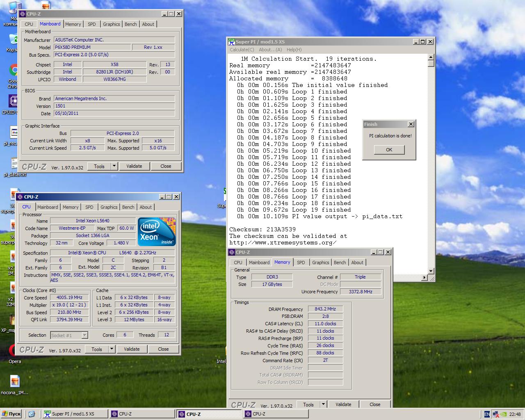Open Tools dropdown arrow in Memory window
This screenshot has width=525, height=420.
[x=323, y=404]
